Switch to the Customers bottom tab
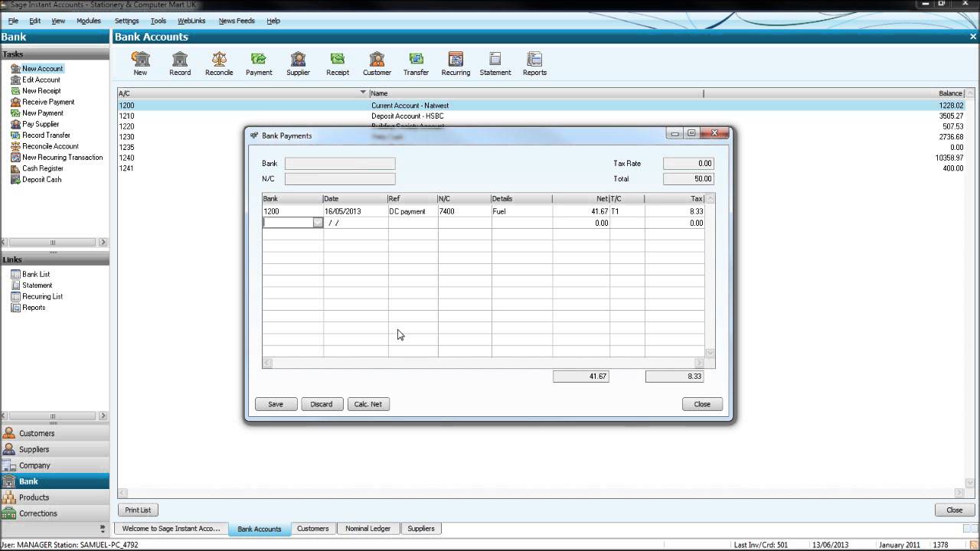Image resolution: width=980 pixels, height=551 pixels. pos(312,529)
